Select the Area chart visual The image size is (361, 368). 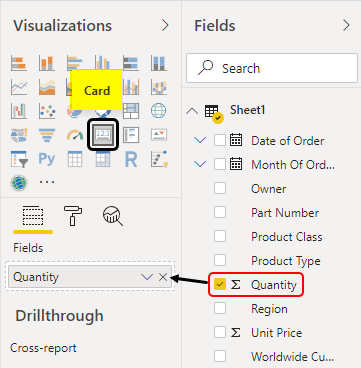pos(47,87)
